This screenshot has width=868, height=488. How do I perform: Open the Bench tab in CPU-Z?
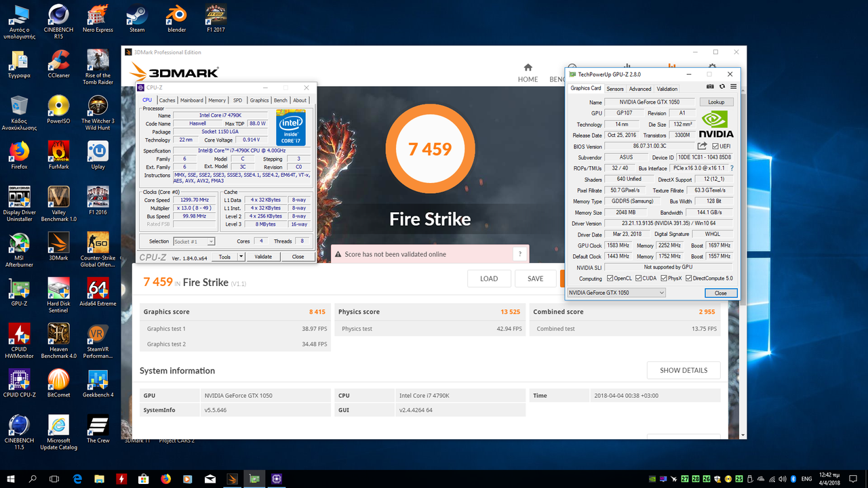(280, 100)
